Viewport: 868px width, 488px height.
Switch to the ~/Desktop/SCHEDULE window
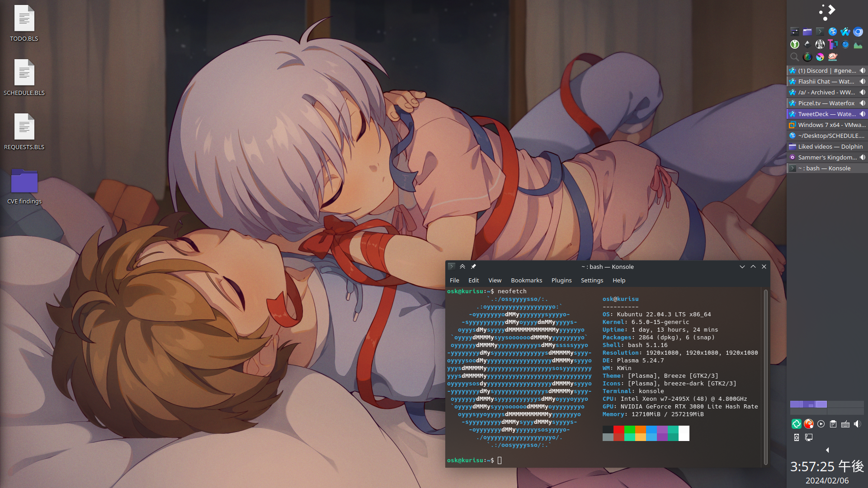(827, 136)
